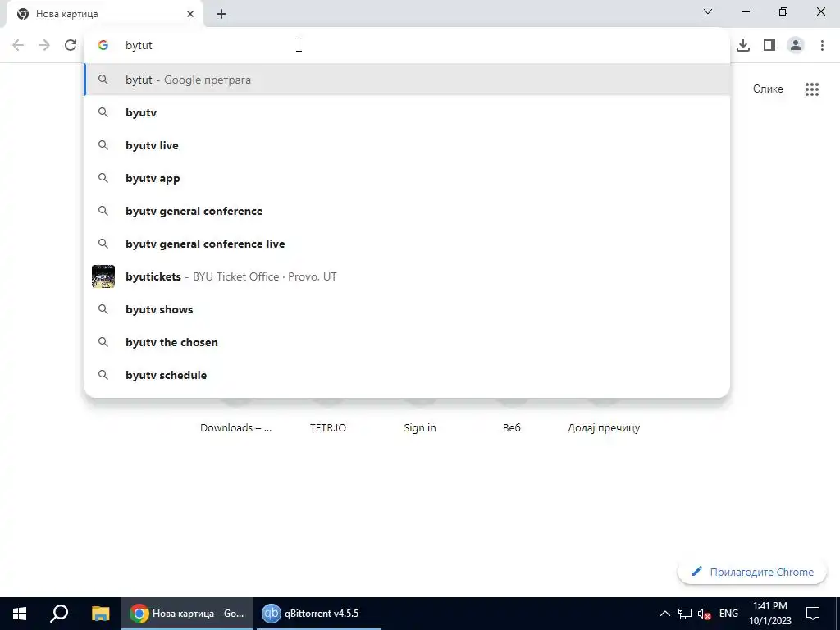Open File Explorer from the taskbar
The image size is (840, 630).
tap(100, 614)
